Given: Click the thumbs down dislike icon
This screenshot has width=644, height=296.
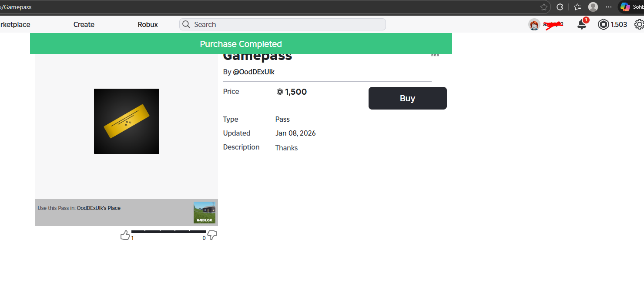Looking at the screenshot, I should (212, 236).
